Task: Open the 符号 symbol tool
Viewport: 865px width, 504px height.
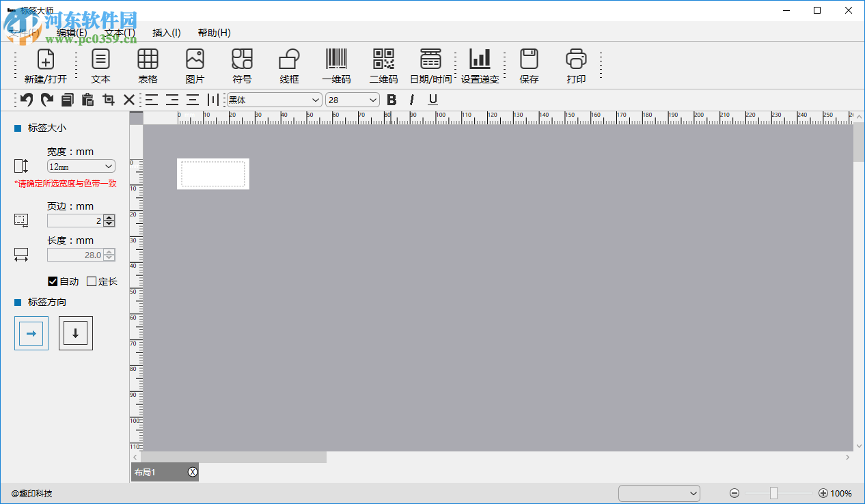Action: click(242, 59)
